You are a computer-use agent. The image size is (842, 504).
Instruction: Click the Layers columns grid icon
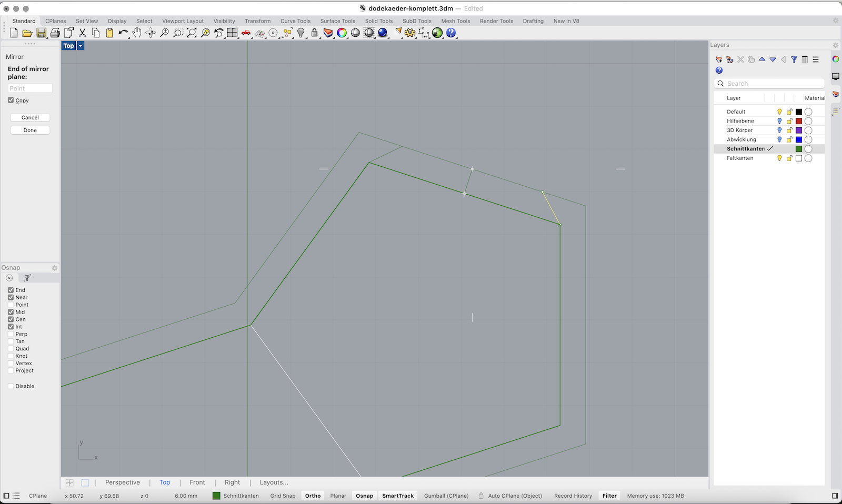(x=805, y=59)
